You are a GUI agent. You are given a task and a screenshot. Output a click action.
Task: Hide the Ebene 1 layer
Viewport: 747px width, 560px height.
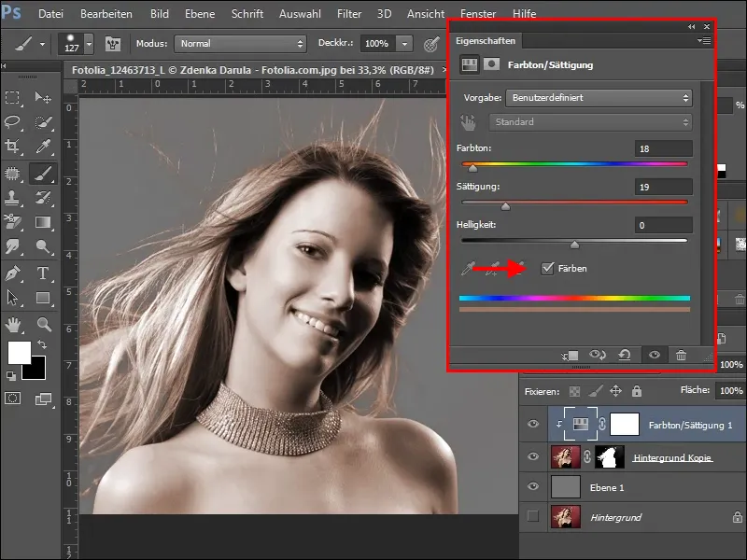coord(533,486)
